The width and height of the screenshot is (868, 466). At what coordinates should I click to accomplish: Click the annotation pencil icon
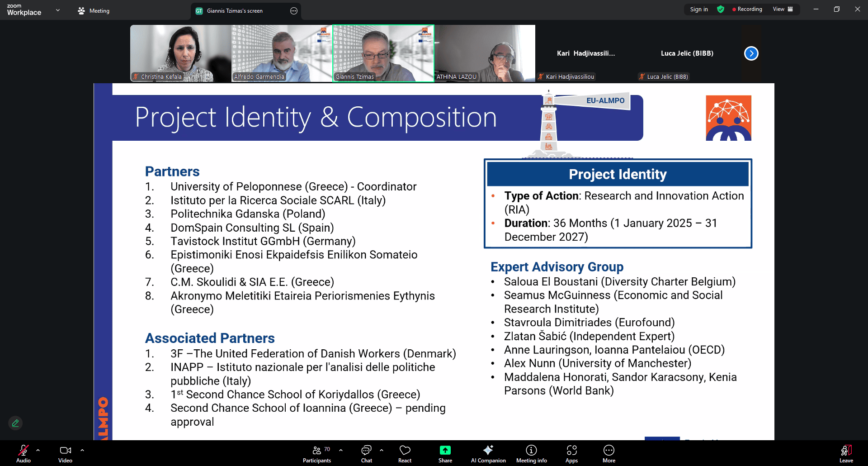15,423
